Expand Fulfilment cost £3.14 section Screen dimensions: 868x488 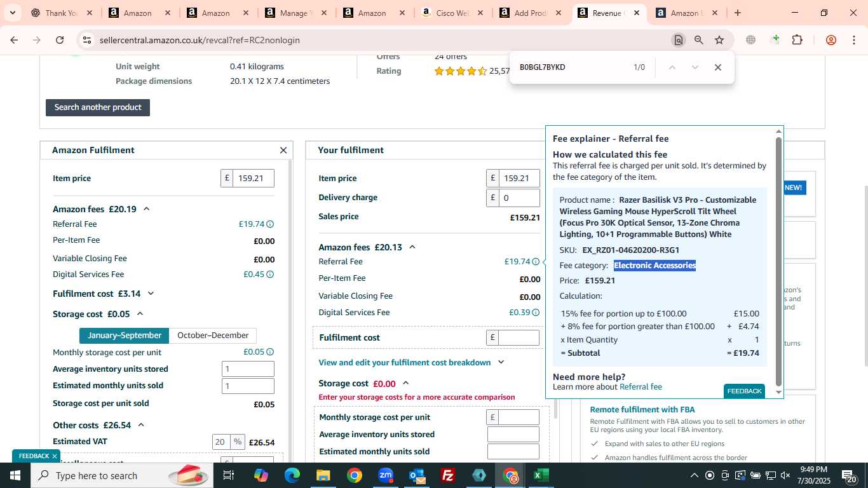point(151,294)
